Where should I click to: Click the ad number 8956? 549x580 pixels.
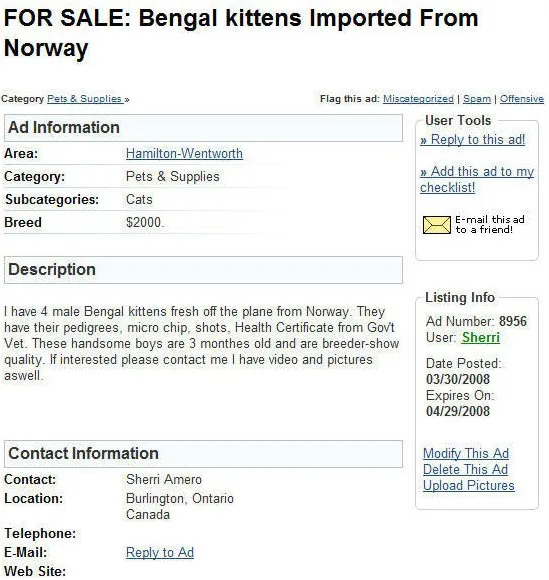click(x=513, y=321)
